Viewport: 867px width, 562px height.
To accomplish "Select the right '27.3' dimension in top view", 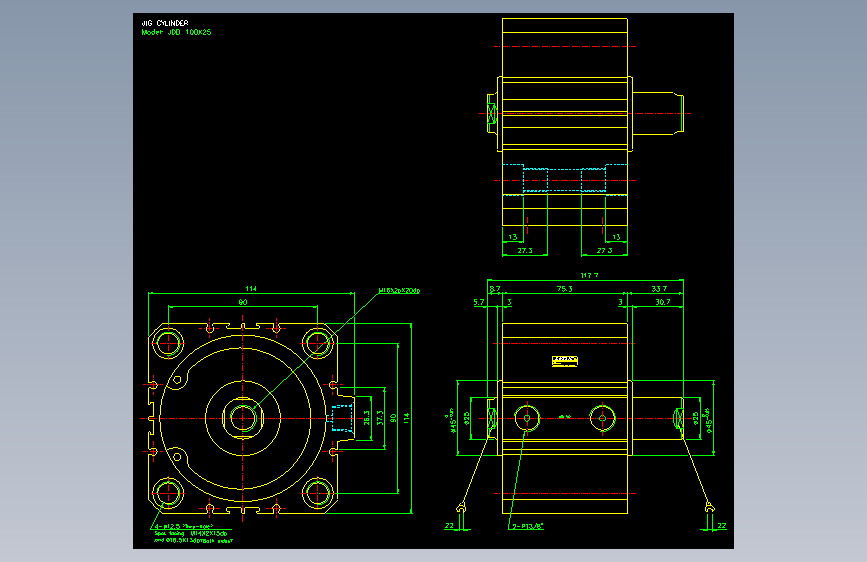I will (x=604, y=251).
